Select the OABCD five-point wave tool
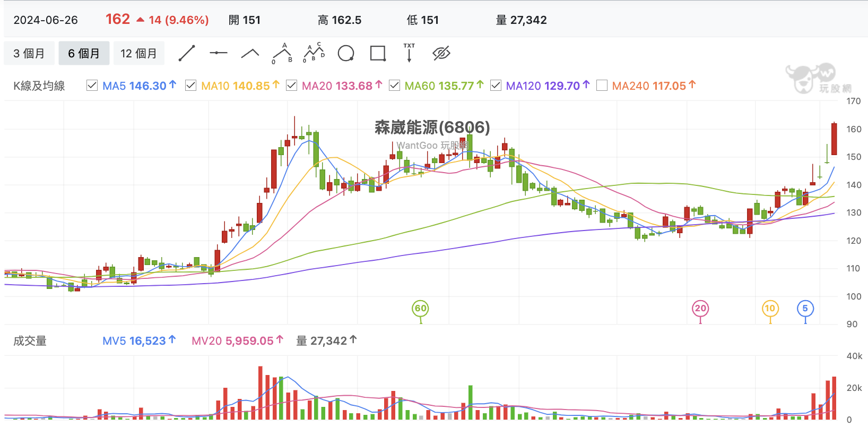This screenshot has height=426, width=868. pyautogui.click(x=314, y=53)
